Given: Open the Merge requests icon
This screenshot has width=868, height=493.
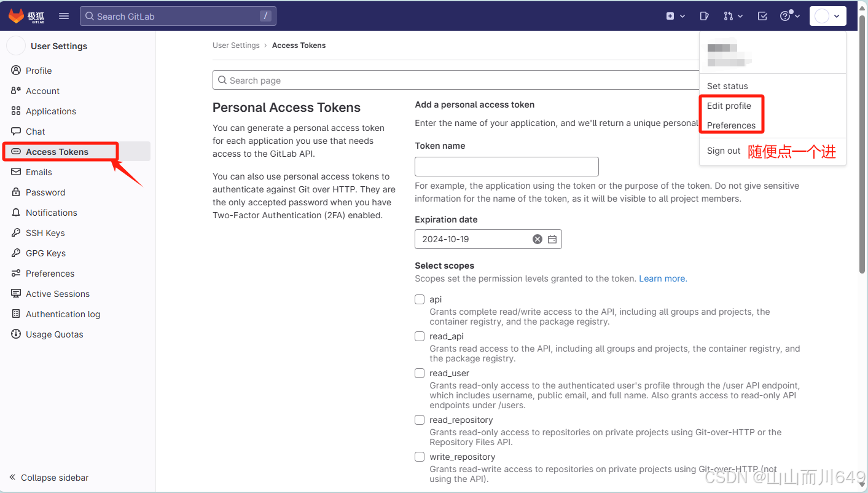Looking at the screenshot, I should point(729,16).
